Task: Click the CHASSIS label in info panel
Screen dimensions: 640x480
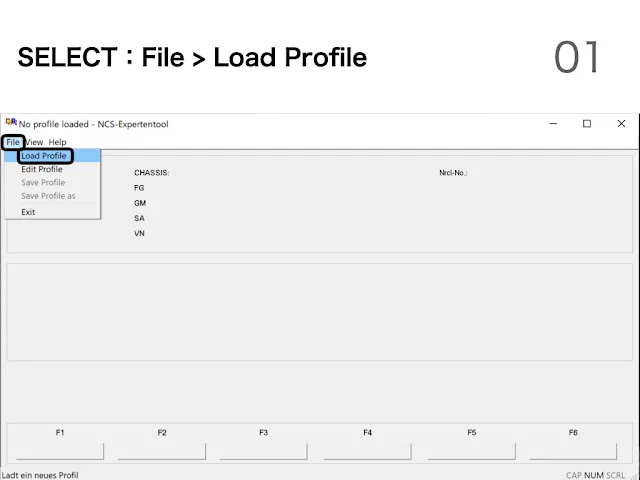Action: pyautogui.click(x=151, y=173)
